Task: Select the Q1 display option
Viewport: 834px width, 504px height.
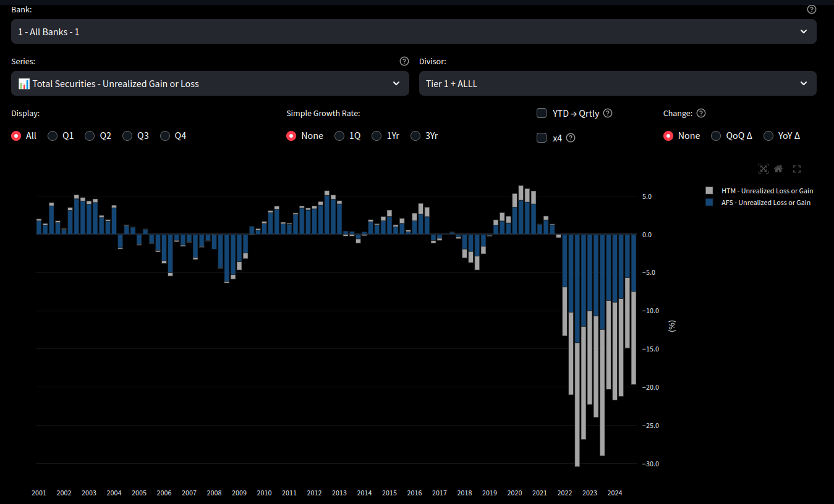Action: click(x=53, y=136)
